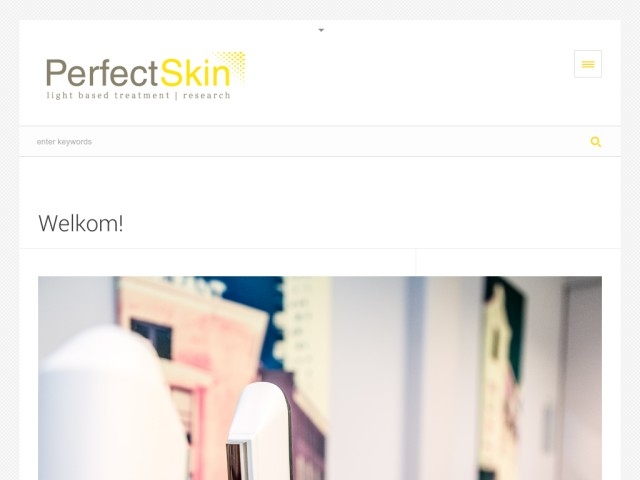Select the 'Welkom!' page heading

[81, 223]
